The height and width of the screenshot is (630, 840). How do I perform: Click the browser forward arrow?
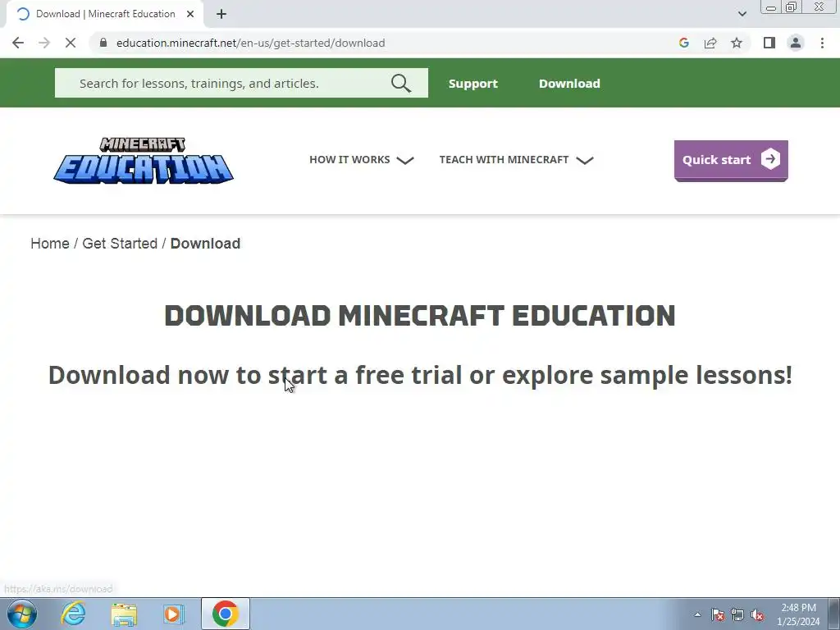tap(44, 43)
